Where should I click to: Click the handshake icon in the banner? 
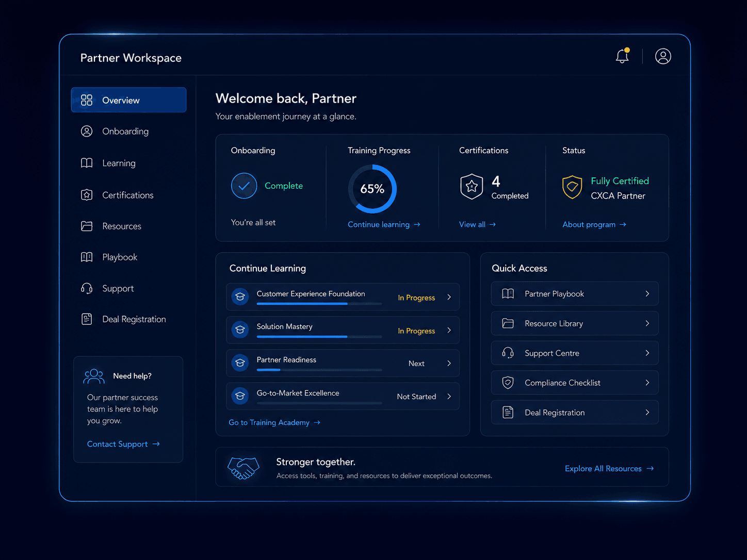243,468
